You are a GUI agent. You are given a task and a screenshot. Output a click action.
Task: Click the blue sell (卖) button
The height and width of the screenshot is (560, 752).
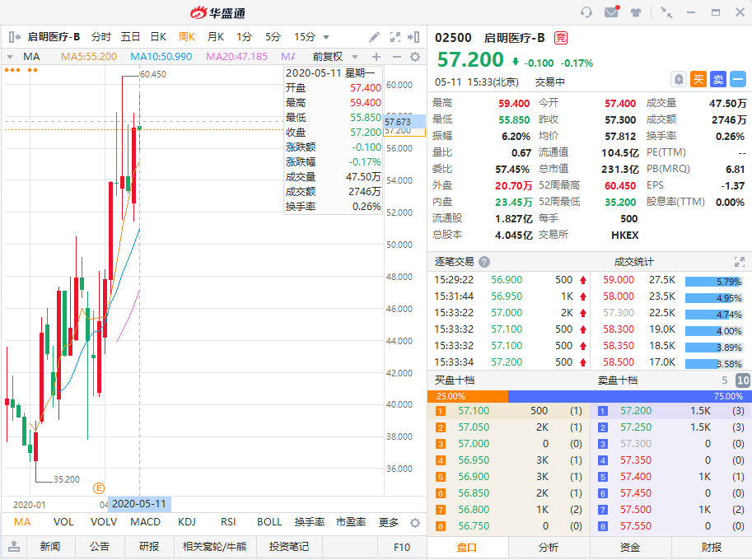718,79
